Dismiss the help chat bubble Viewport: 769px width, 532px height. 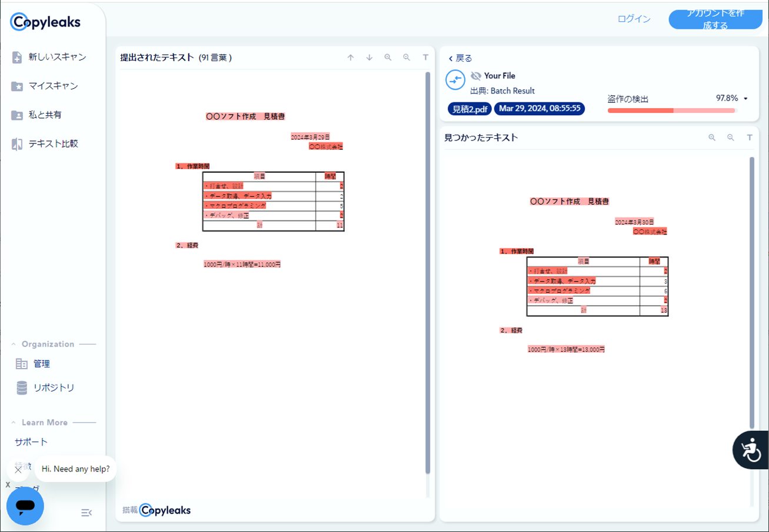pyautogui.click(x=18, y=470)
